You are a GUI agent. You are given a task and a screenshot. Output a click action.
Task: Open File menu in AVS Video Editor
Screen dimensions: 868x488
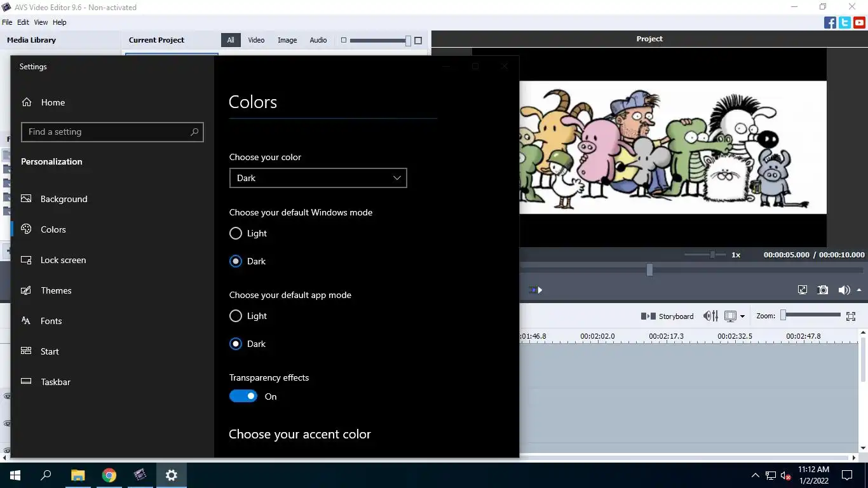click(x=7, y=22)
